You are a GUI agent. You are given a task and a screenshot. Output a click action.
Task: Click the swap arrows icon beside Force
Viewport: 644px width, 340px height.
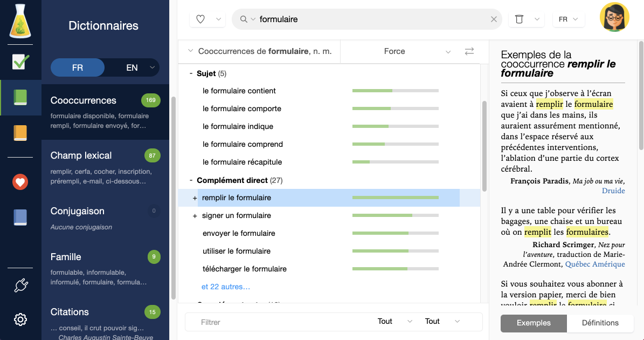[x=469, y=51]
